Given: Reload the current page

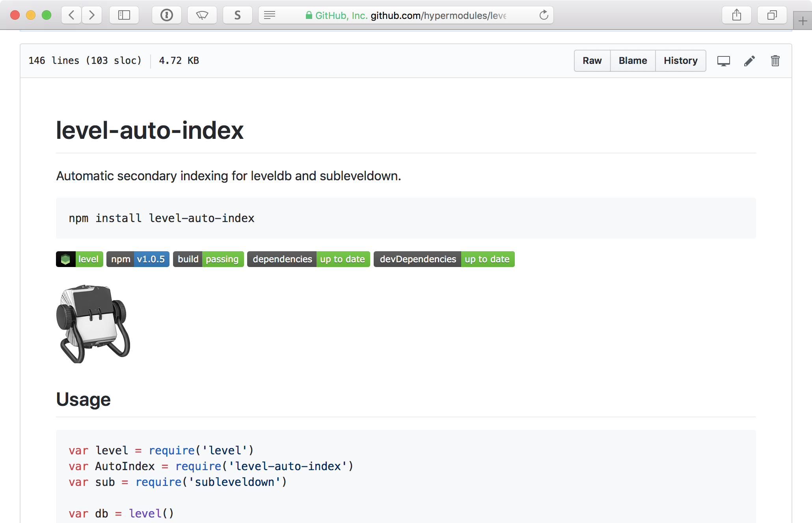Looking at the screenshot, I should pos(544,15).
